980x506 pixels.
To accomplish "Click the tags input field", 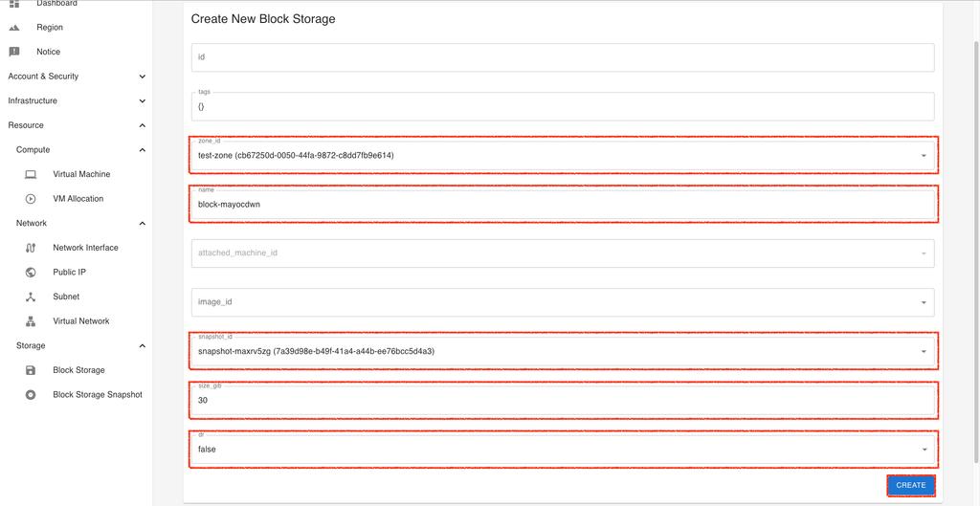I will coord(563,106).
